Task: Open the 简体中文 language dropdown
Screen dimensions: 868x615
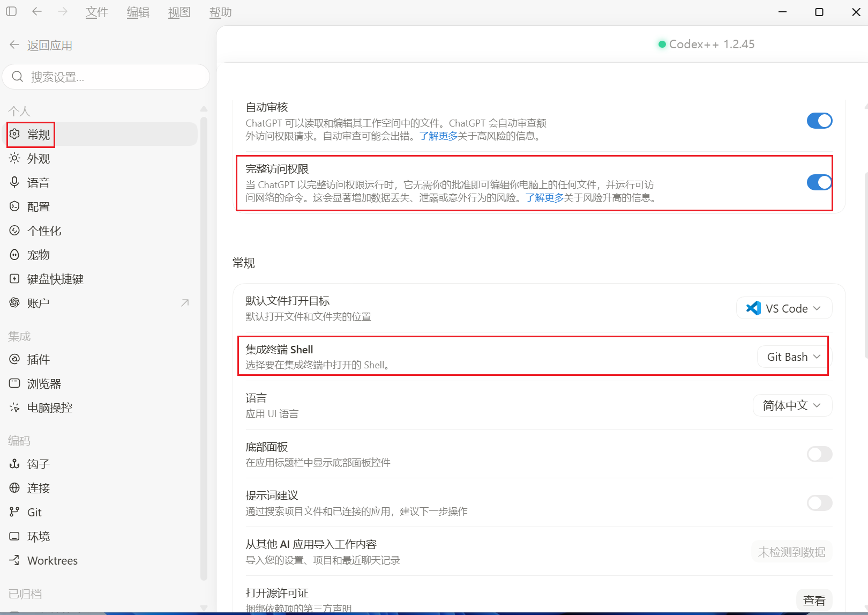Action: click(792, 405)
